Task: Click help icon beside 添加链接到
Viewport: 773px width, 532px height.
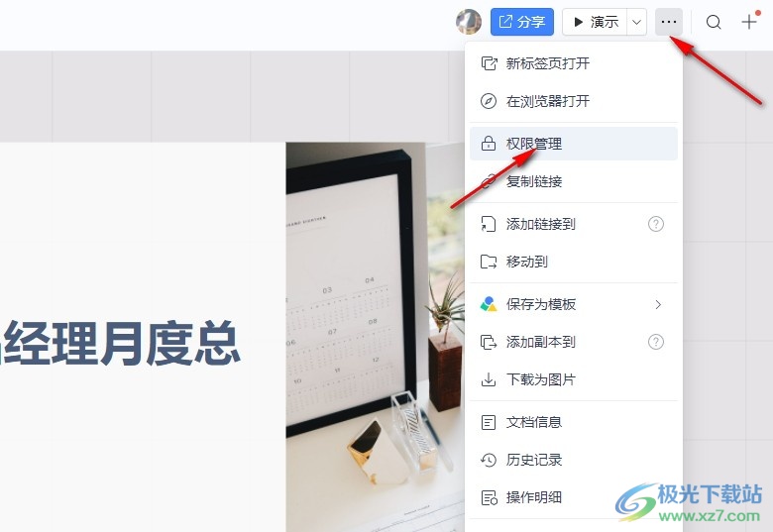Action: (x=656, y=224)
